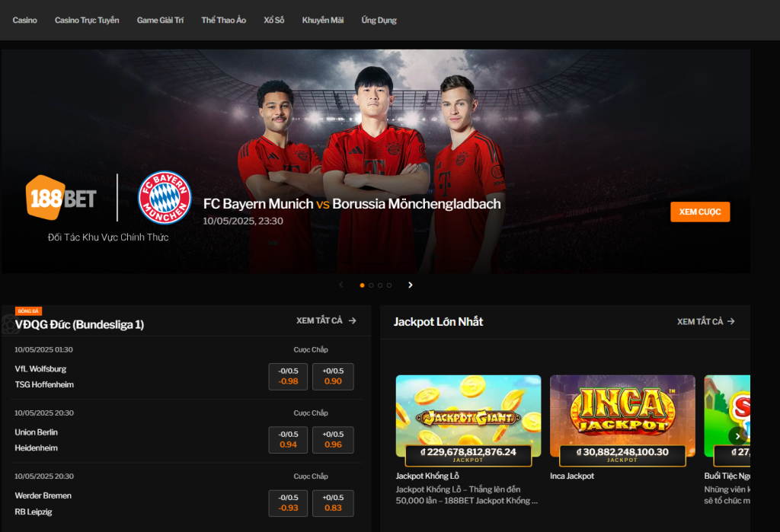This screenshot has height=532, width=780.
Task: View all Bundesliga matches via XEM TẤT CẢ
Action: pos(326,320)
